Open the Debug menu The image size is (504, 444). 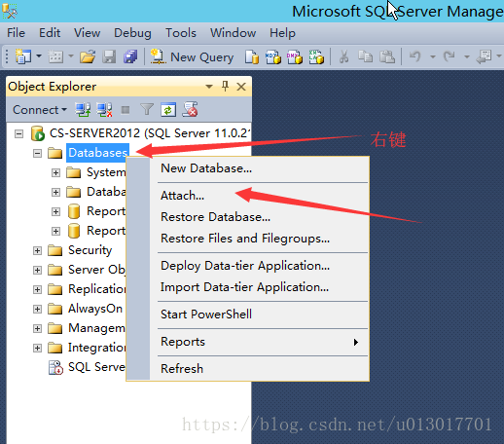[132, 33]
